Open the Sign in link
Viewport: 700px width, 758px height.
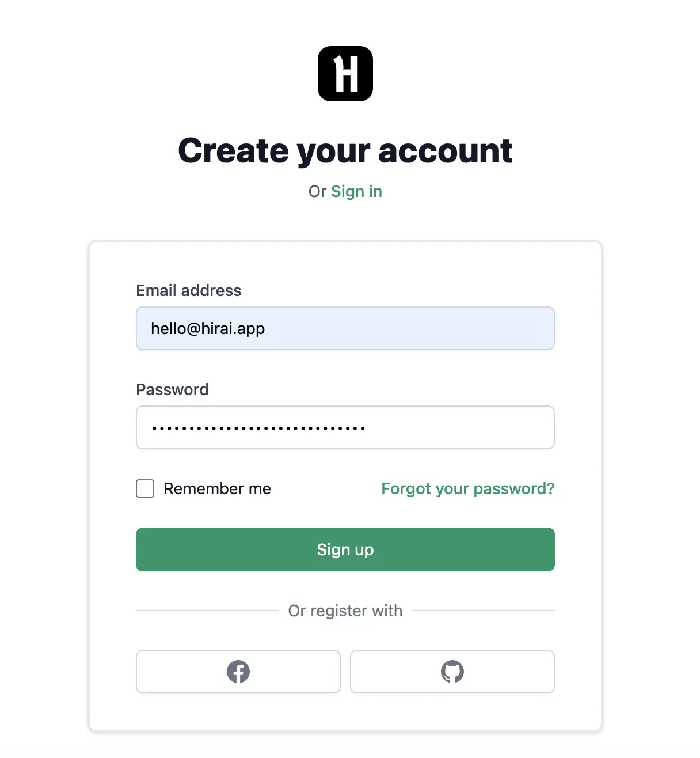click(356, 191)
